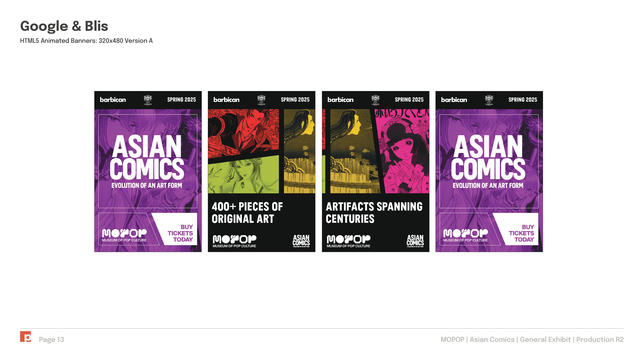Click '400+ Pieces of Original Art' headline
This screenshot has height=362, width=644.
coord(247,213)
